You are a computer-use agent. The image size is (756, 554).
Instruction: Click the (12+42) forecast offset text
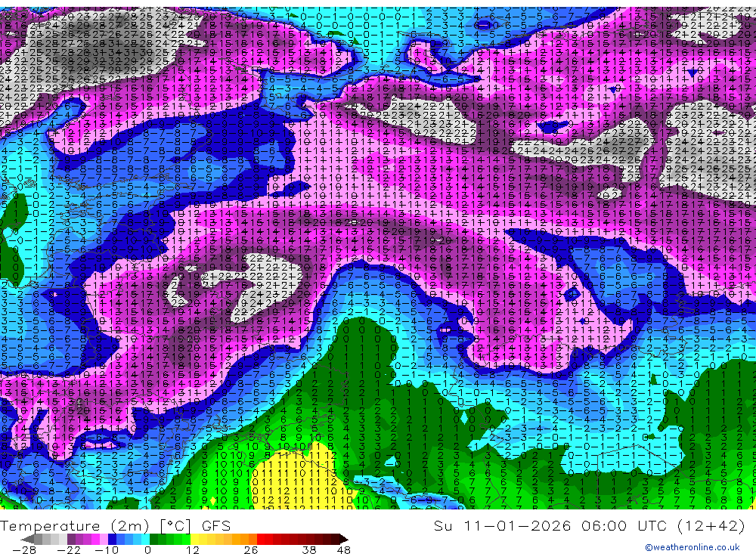click(x=711, y=525)
